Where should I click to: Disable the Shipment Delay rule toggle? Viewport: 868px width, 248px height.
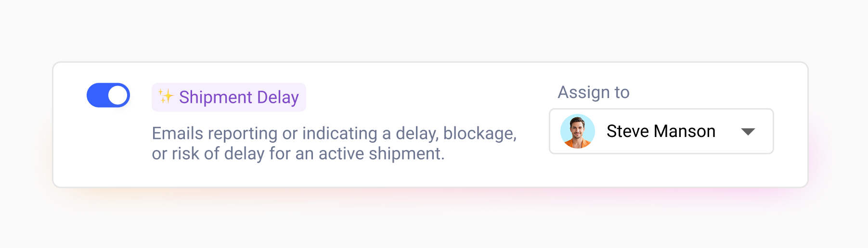[x=108, y=95]
